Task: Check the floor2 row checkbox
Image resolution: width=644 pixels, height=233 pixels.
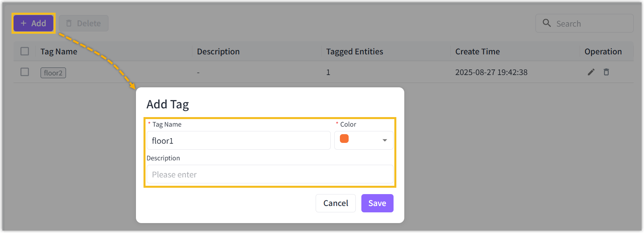Action: (x=25, y=72)
